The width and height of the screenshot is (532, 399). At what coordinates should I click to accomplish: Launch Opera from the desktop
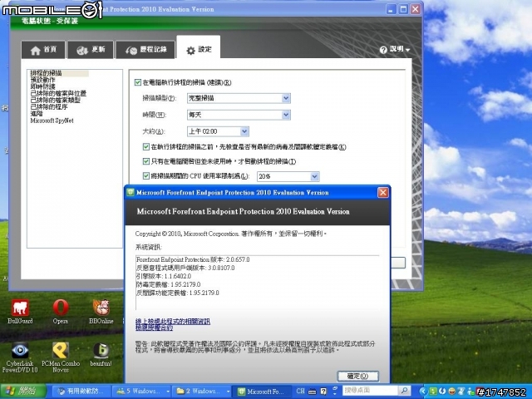61,312
